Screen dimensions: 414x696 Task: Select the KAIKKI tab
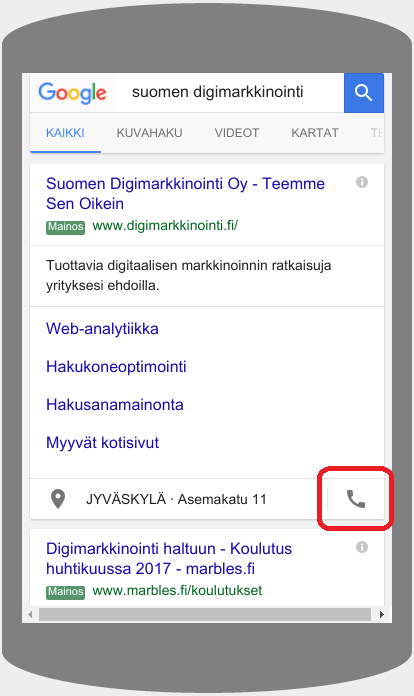(65, 133)
